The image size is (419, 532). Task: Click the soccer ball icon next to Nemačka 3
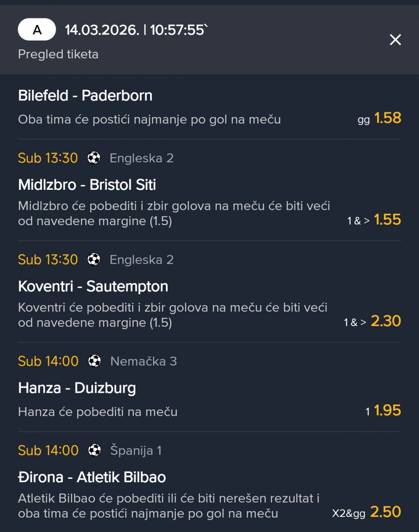94,361
